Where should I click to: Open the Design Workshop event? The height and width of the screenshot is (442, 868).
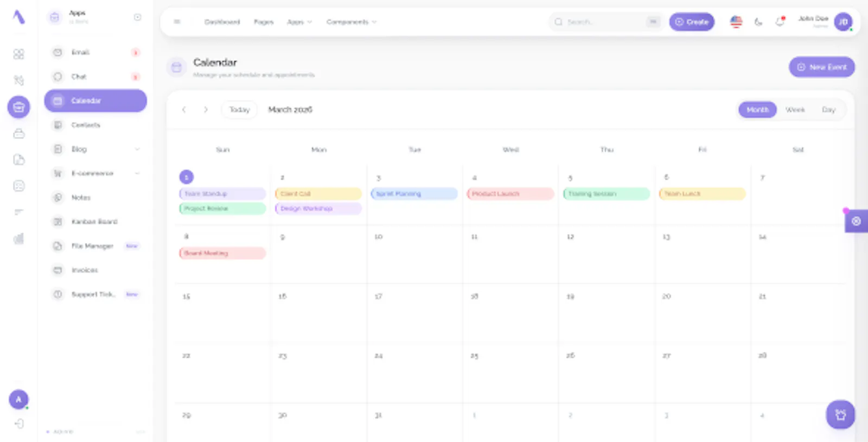pos(318,209)
